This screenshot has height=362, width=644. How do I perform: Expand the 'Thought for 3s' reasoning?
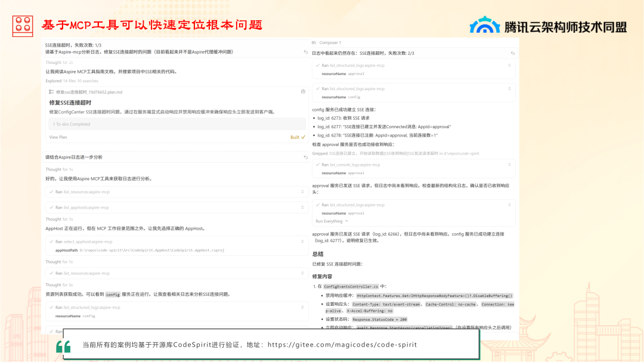[59, 284]
